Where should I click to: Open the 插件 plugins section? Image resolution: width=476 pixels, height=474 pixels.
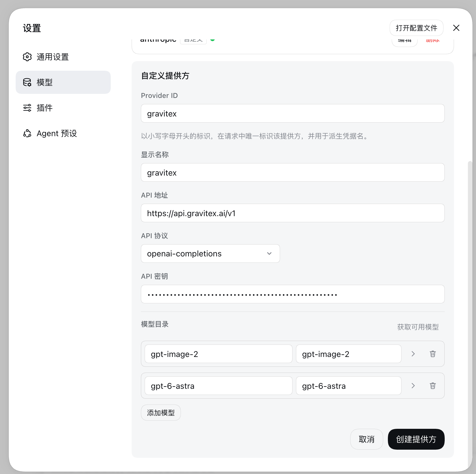pos(63,108)
